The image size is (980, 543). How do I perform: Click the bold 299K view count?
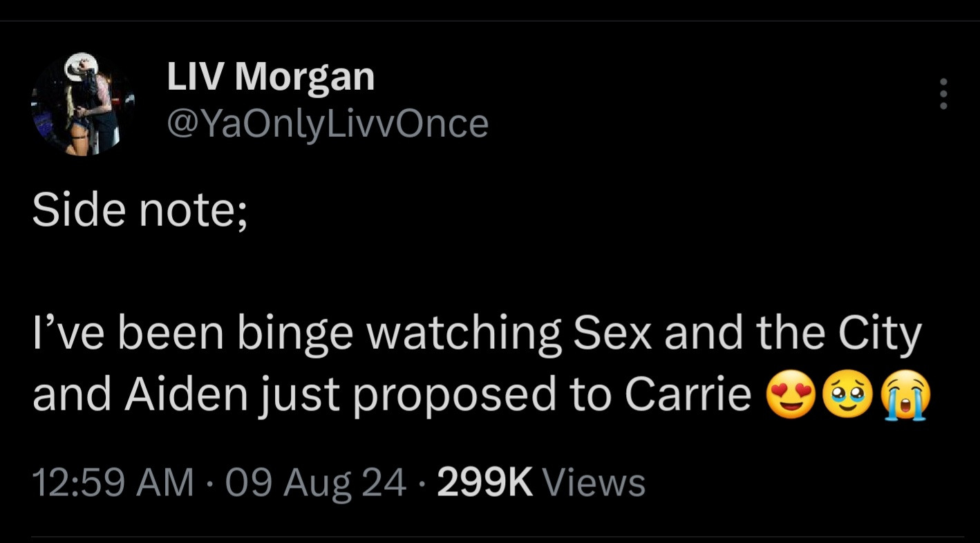(484, 482)
